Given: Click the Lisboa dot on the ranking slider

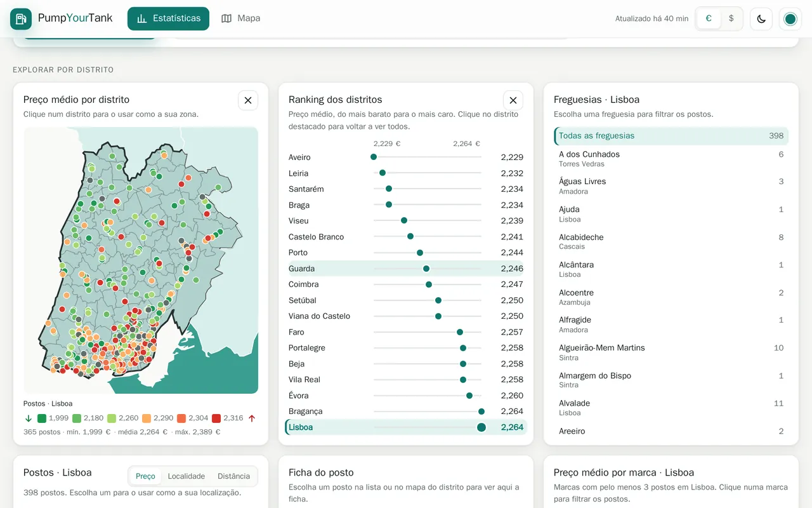Looking at the screenshot, I should click(481, 427).
